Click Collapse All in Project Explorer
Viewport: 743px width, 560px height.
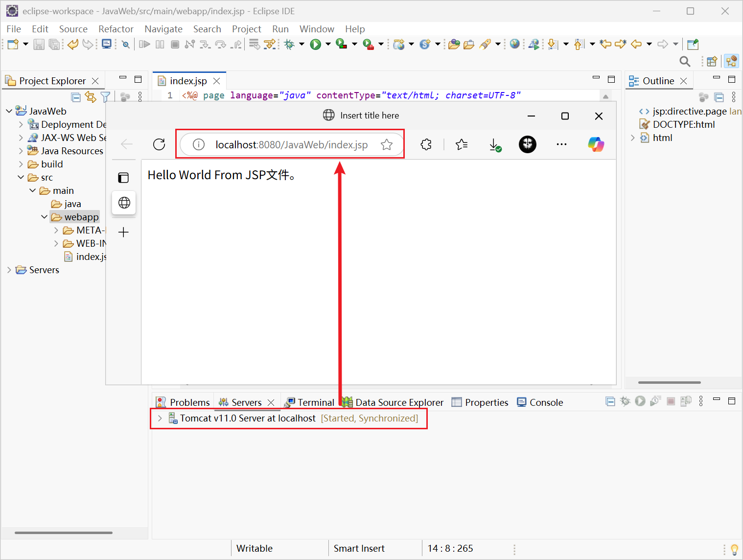pos(76,97)
